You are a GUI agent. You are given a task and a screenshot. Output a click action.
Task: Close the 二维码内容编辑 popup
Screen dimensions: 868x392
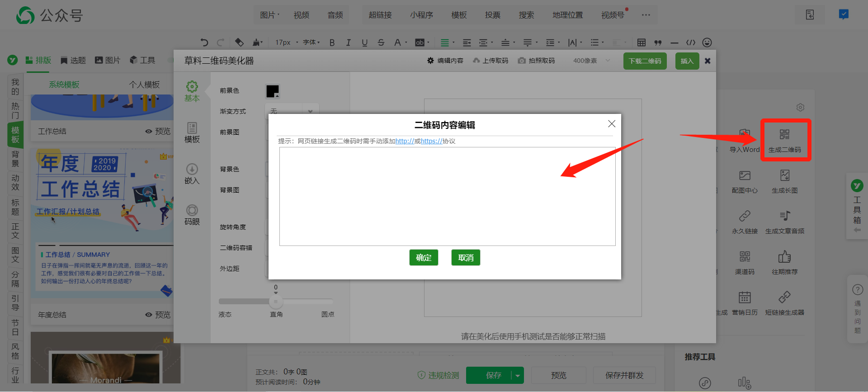tap(612, 124)
